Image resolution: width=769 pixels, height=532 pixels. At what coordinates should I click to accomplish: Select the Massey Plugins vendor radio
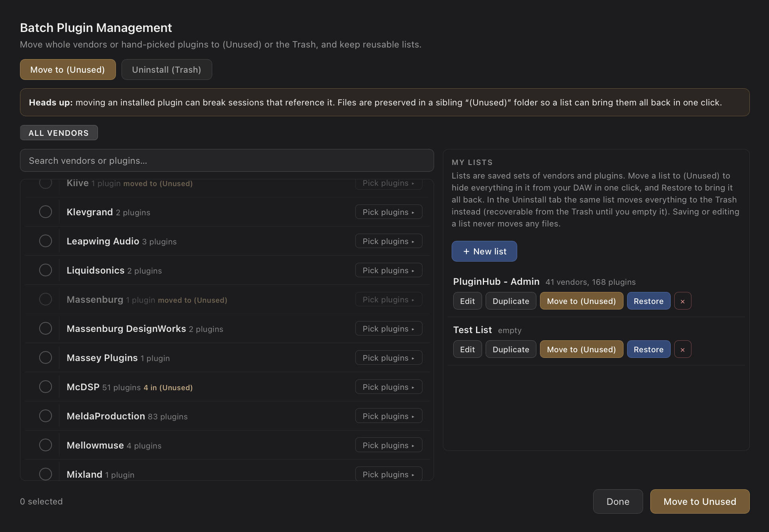[x=46, y=357]
